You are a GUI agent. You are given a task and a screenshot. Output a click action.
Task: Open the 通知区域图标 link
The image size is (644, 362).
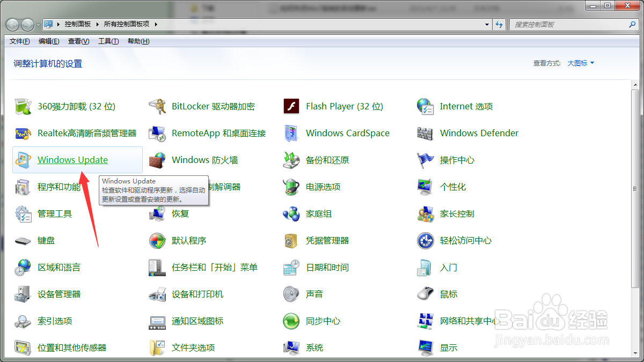coord(197,321)
